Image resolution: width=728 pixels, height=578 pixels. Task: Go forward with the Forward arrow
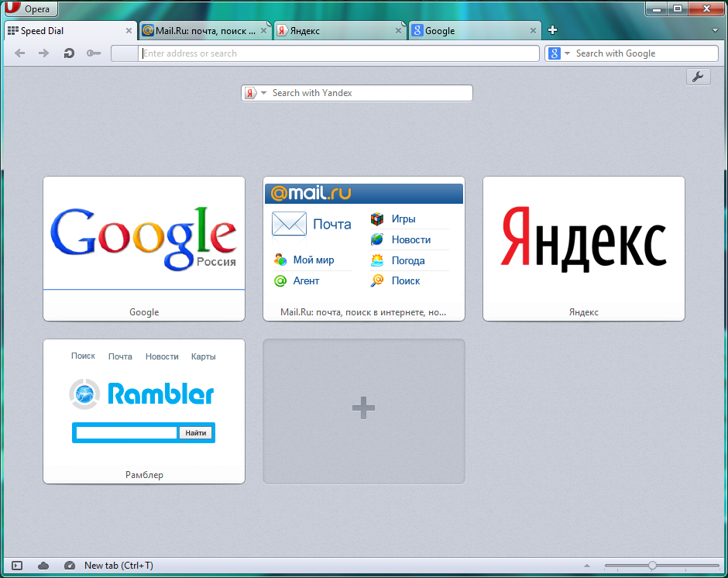(x=43, y=53)
